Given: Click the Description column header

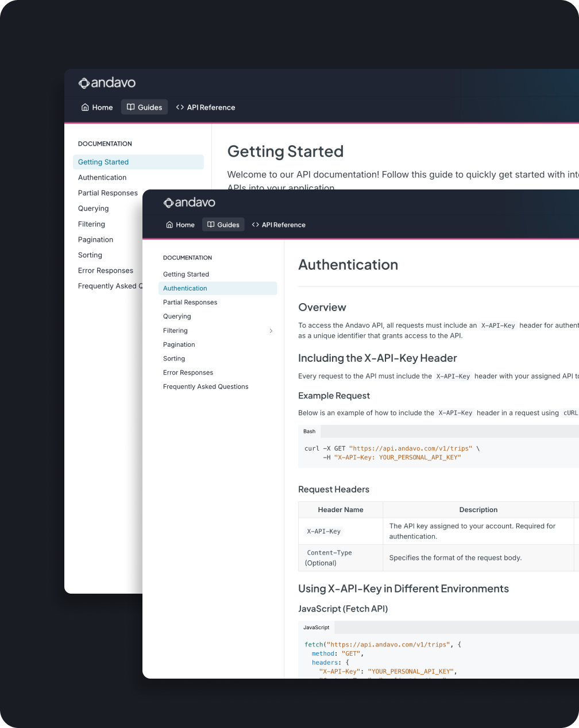Looking at the screenshot, I should (478, 510).
